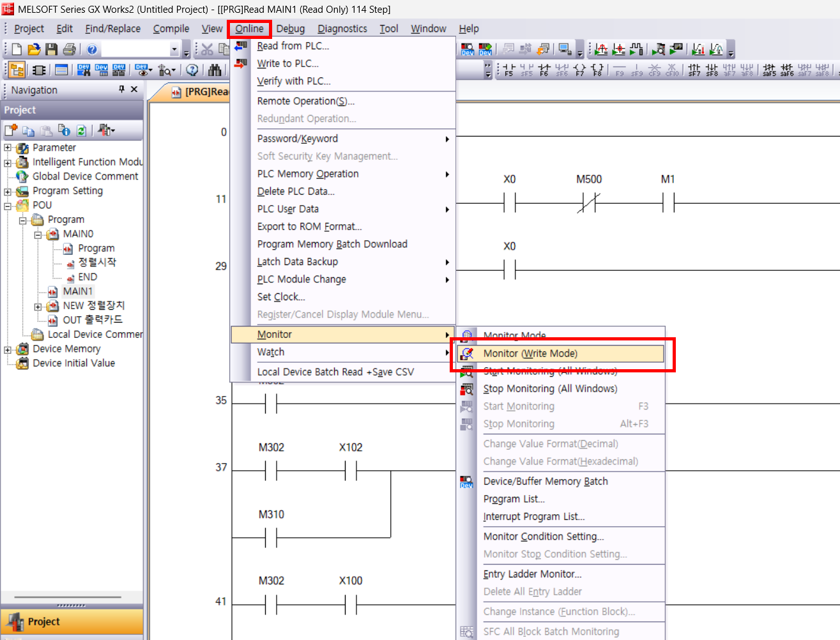Open the Find/Replace menu
The width and height of the screenshot is (840, 640).
[113, 29]
